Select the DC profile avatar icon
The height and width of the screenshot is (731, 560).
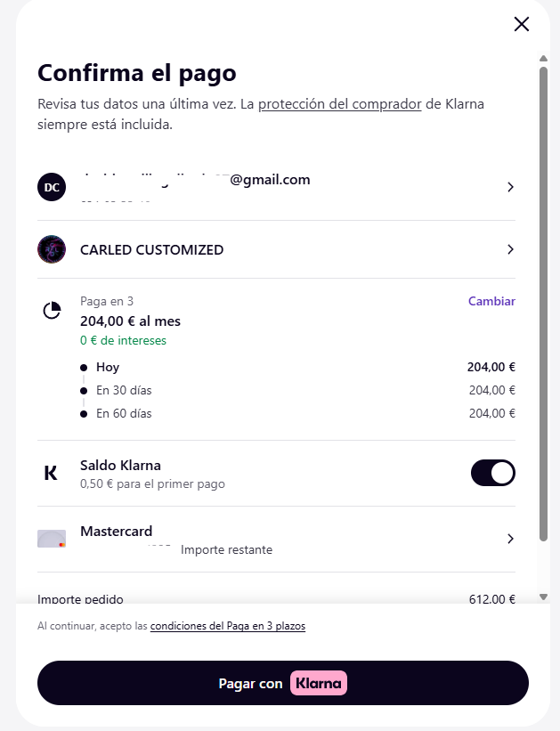click(x=52, y=187)
